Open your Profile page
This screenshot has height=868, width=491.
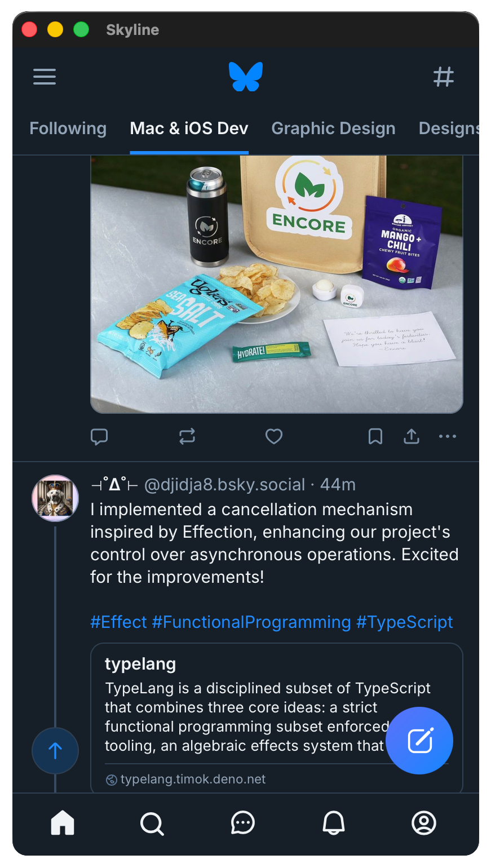(424, 823)
